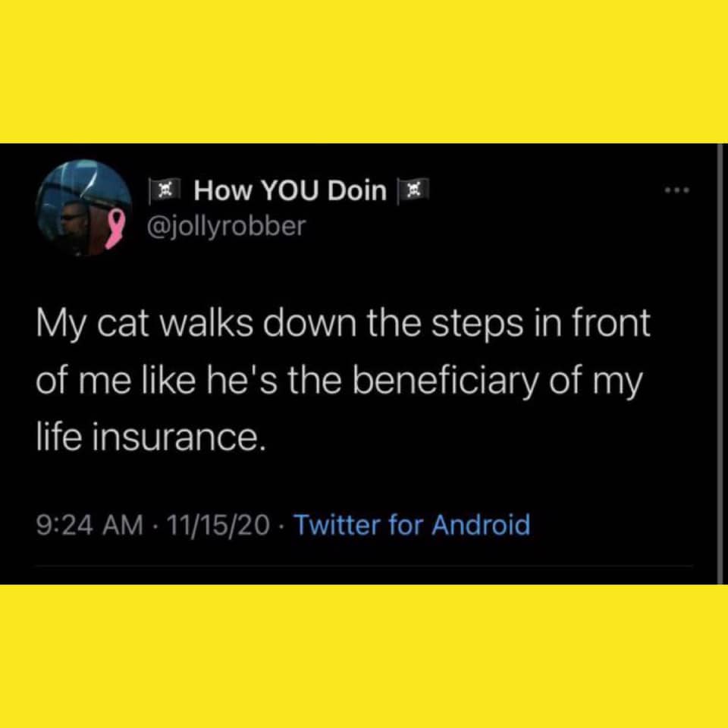Click the word steps in the tweet
The width and height of the screenshot is (728, 728).
478,325
